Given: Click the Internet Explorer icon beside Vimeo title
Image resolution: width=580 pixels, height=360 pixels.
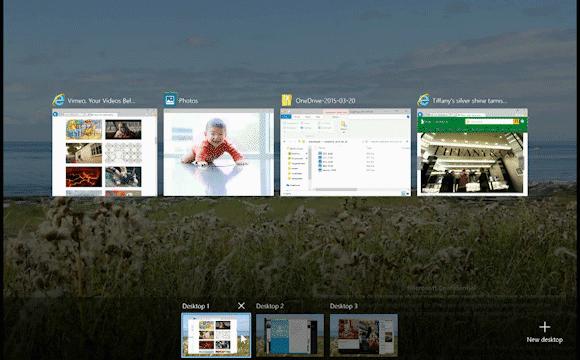Looking at the screenshot, I should pyautogui.click(x=58, y=100).
